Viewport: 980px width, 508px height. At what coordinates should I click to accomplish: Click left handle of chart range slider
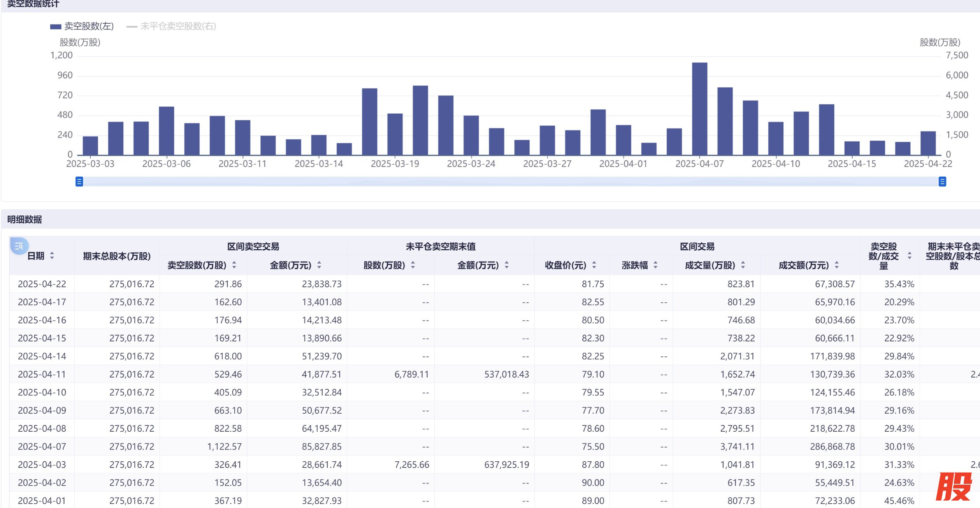coord(79,181)
